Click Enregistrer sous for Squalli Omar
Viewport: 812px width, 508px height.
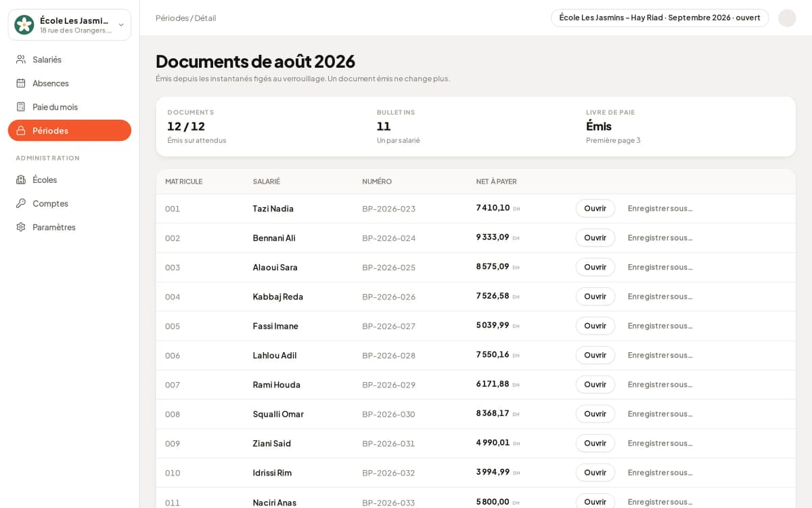point(660,414)
